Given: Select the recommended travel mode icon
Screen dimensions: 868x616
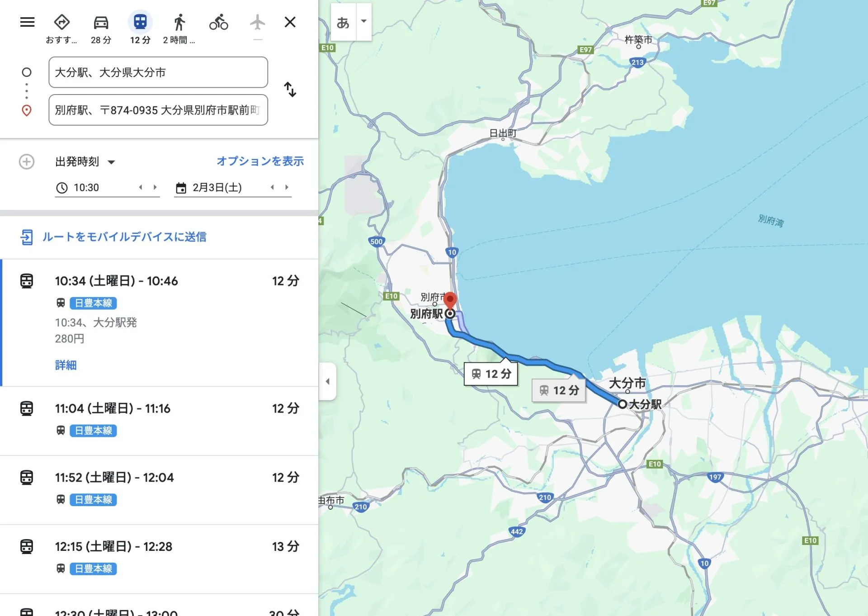Looking at the screenshot, I should pos(61,23).
